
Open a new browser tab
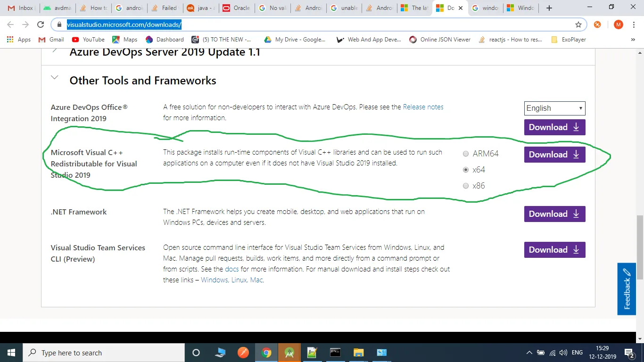tap(549, 8)
